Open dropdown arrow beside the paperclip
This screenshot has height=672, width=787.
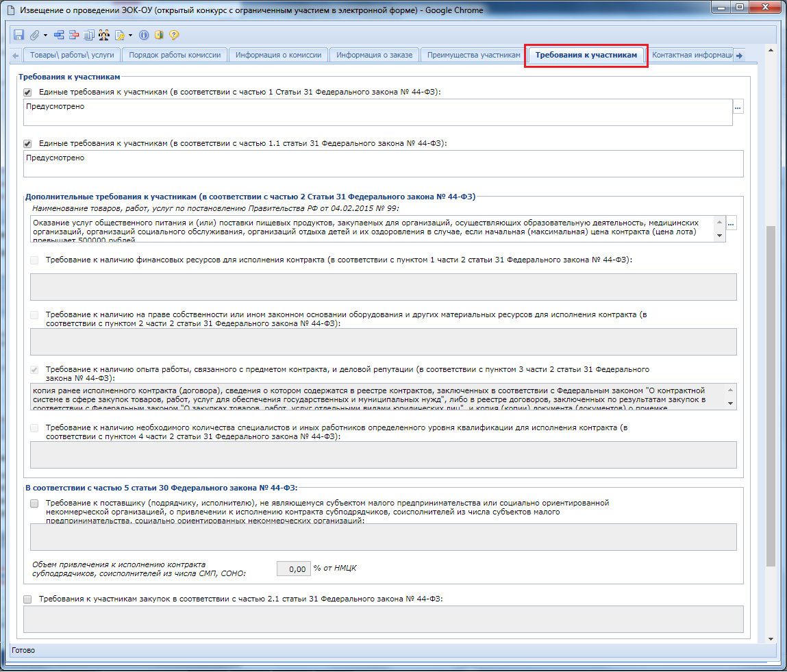[x=46, y=35]
